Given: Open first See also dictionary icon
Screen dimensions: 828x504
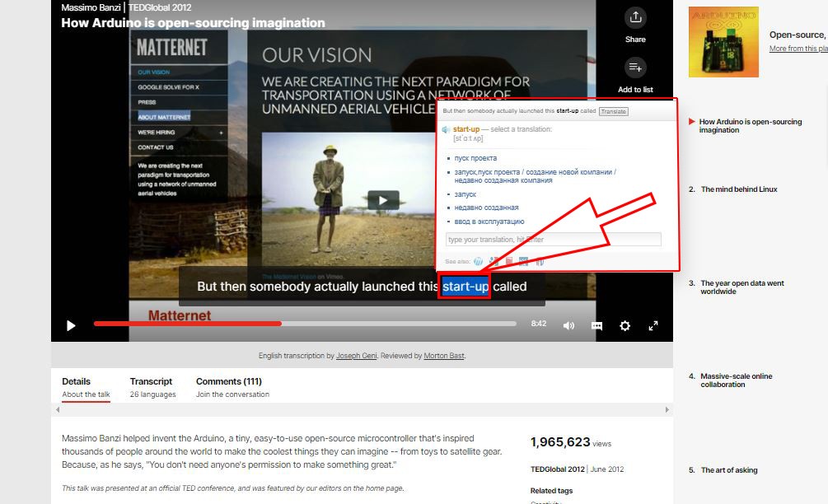Looking at the screenshot, I should 478,261.
